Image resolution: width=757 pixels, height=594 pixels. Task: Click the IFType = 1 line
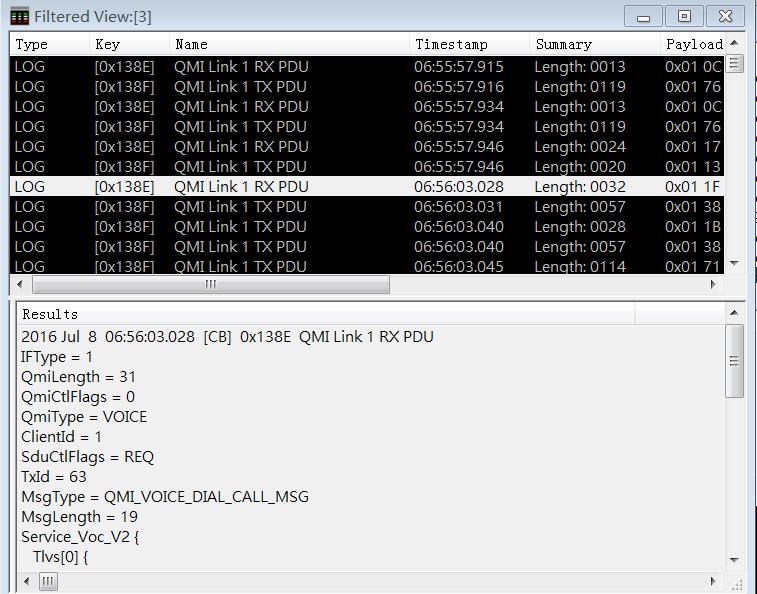pyautogui.click(x=56, y=357)
